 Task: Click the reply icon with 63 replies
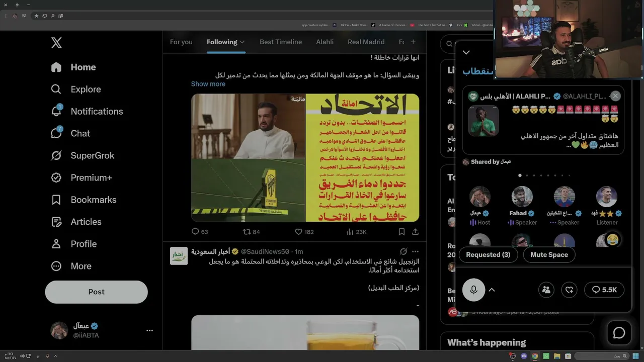tap(195, 232)
